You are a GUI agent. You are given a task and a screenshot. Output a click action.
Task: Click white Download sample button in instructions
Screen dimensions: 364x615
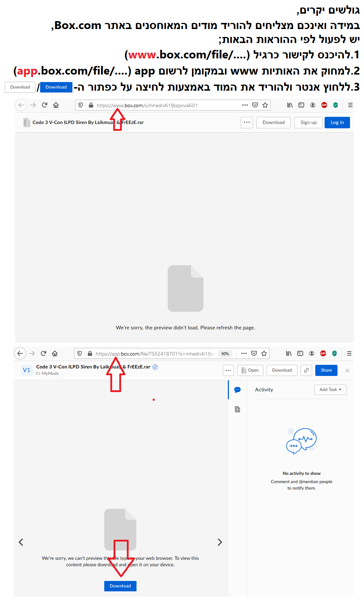20,87
